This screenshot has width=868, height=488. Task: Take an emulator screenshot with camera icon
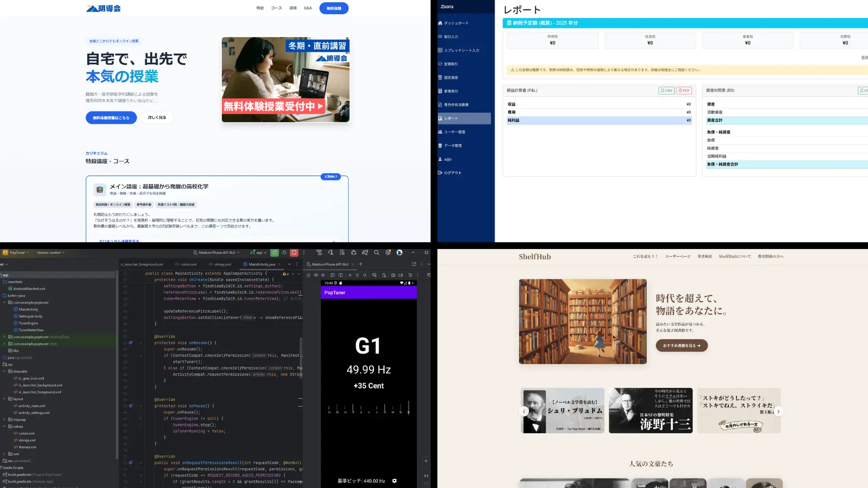393,275
